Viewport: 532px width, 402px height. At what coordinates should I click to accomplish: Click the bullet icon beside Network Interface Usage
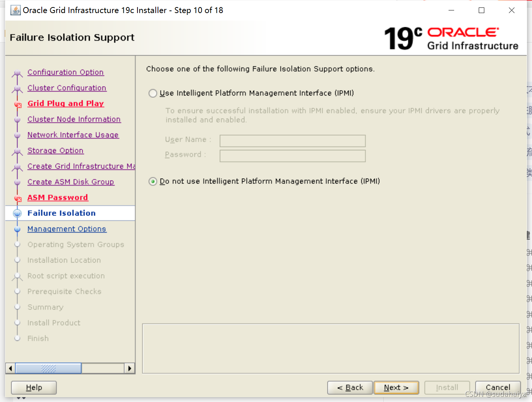(x=17, y=135)
